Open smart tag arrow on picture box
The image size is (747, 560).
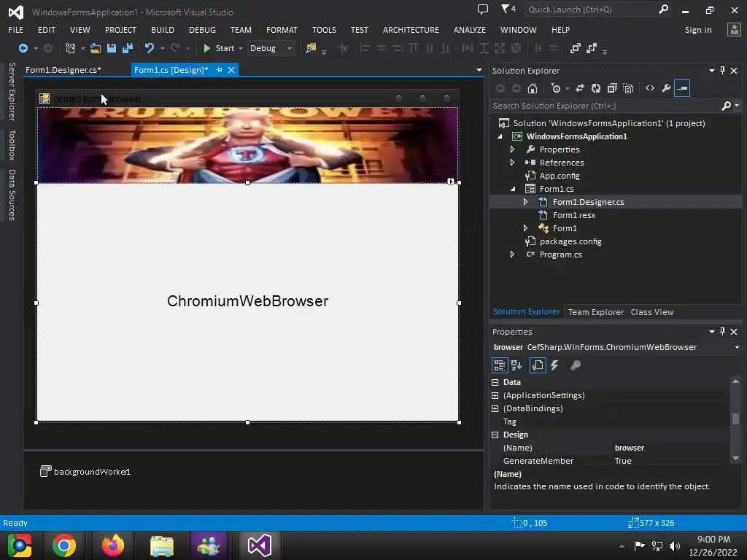tap(451, 182)
